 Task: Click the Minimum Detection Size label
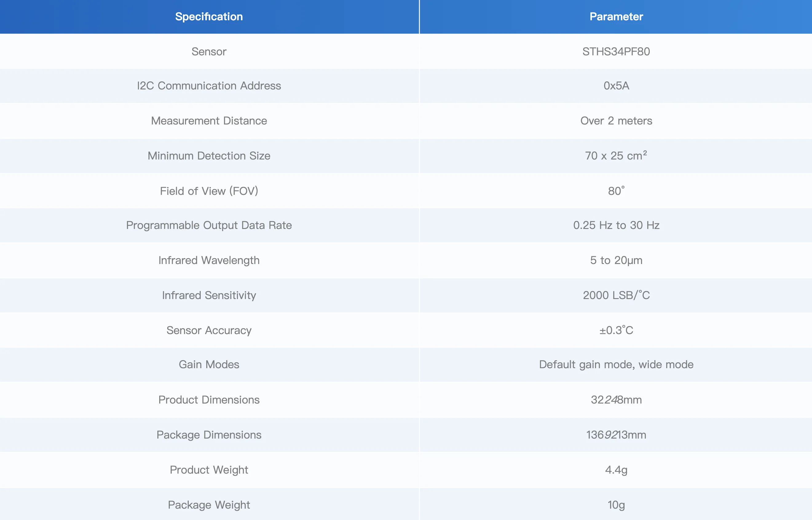[x=209, y=156]
